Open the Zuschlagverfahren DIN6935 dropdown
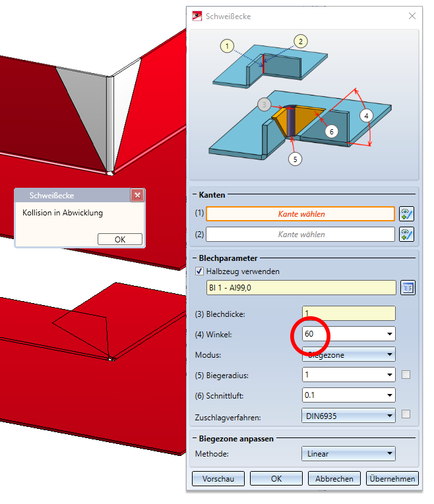This screenshot has width=434, height=504. [349, 416]
